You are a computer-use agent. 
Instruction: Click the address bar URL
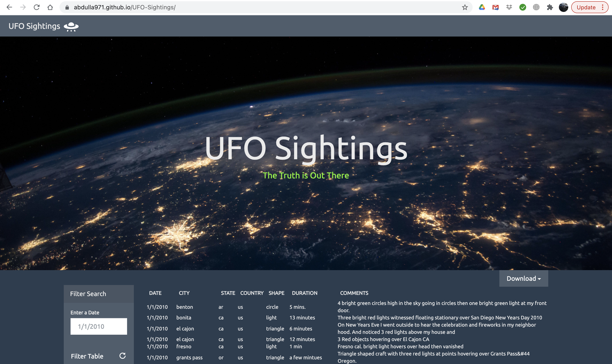pyautogui.click(x=125, y=7)
